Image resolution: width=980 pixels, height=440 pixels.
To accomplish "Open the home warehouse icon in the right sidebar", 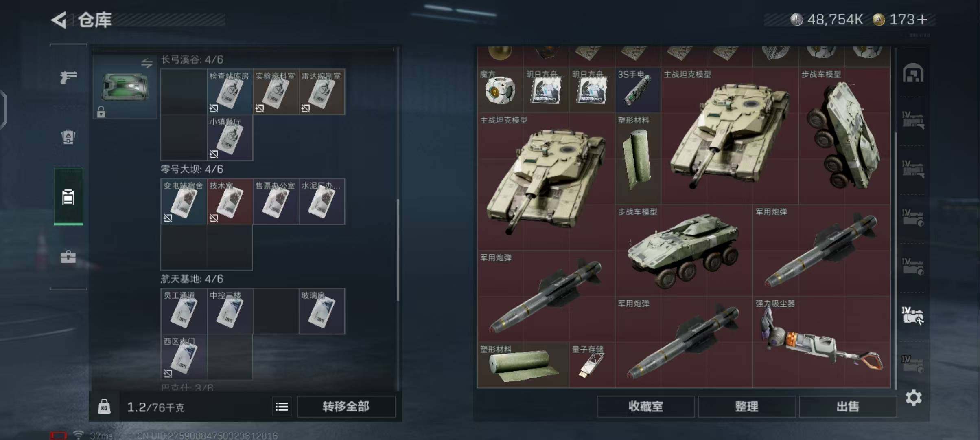I will 913,73.
